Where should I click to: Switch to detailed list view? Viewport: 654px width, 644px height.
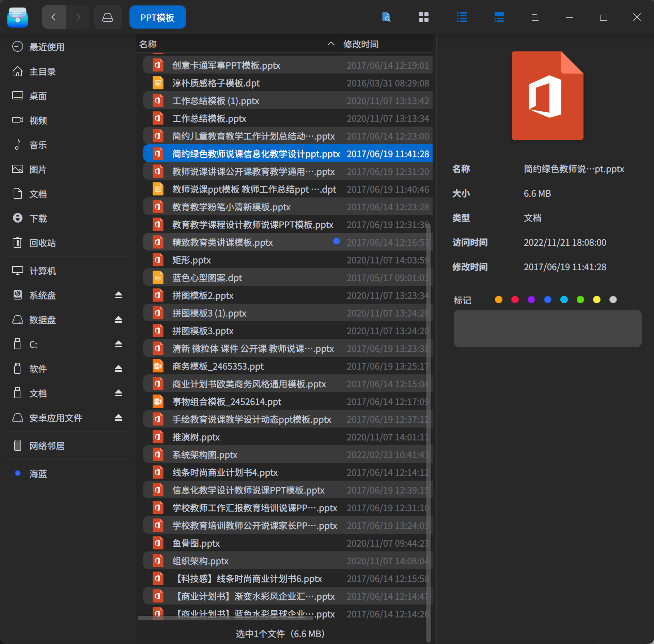coord(499,17)
